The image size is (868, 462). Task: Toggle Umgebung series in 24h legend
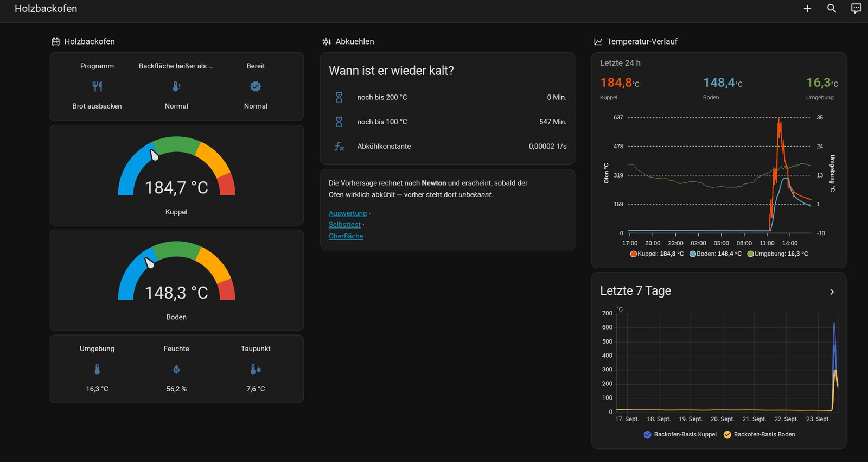pos(777,254)
